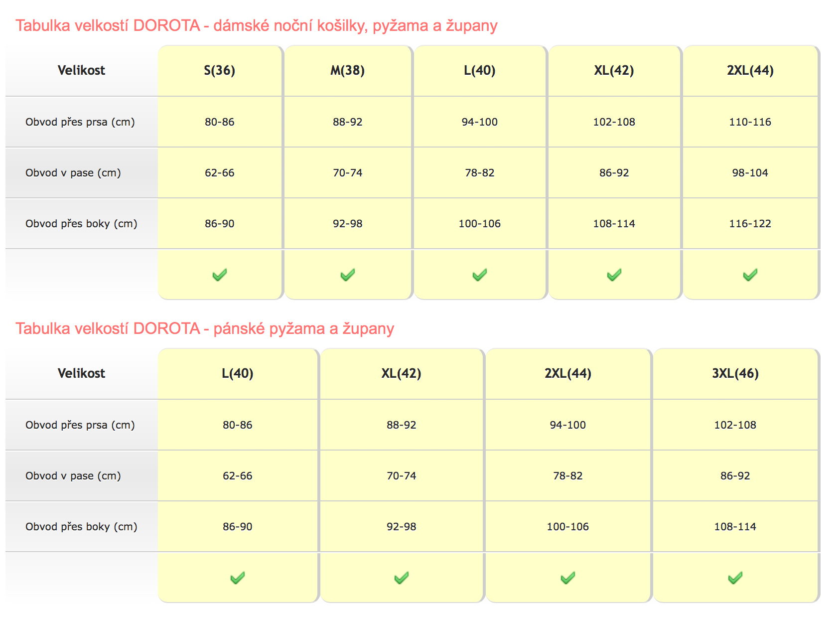Select the 2XL(44) header in the women's table
Viewport: 840px width, 619px height.
pos(750,70)
